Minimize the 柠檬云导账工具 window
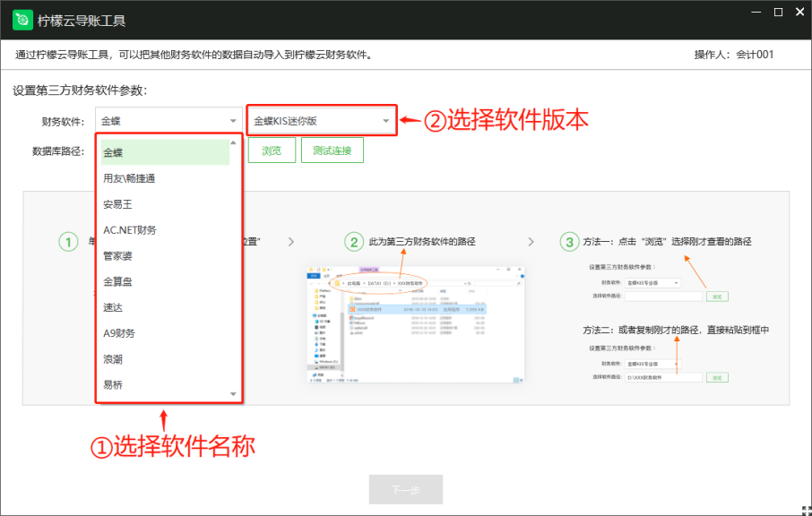Screen dimensions: 812x516 tap(756, 12)
